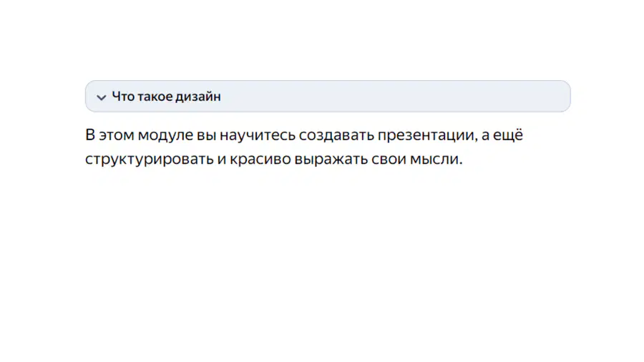Click the word "выражать" in the second line

(331, 160)
